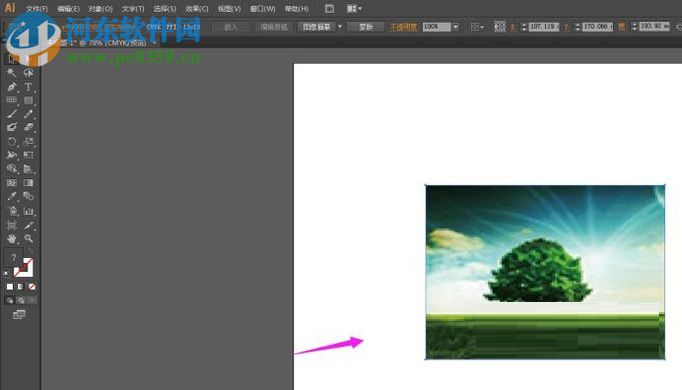
Task: Expand the image trace preset dropdown arrow
Action: (340, 27)
